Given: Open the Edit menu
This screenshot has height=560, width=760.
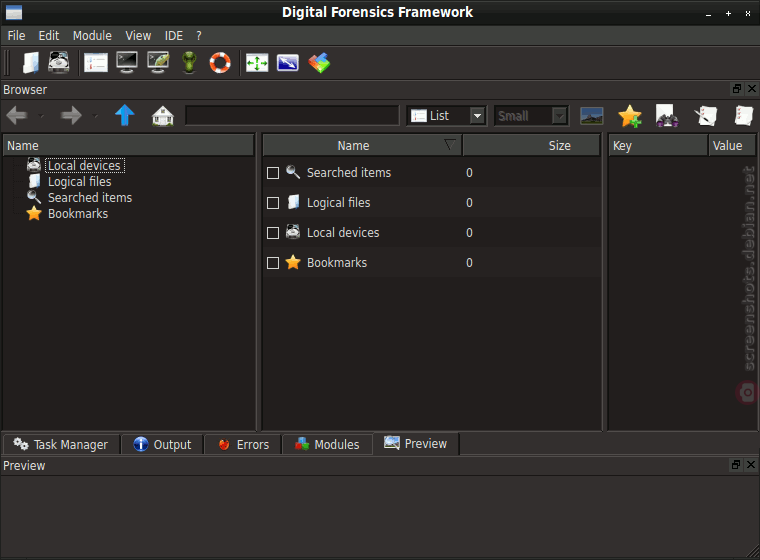Looking at the screenshot, I should (49, 36).
